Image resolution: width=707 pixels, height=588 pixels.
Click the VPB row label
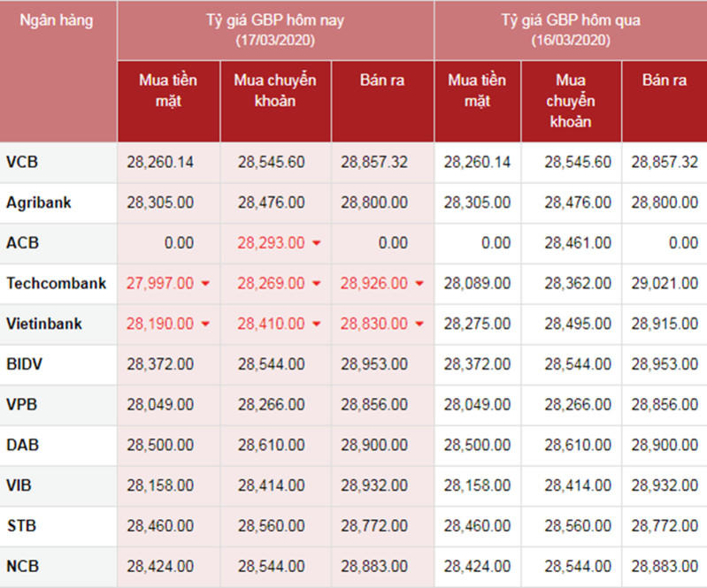21,405
